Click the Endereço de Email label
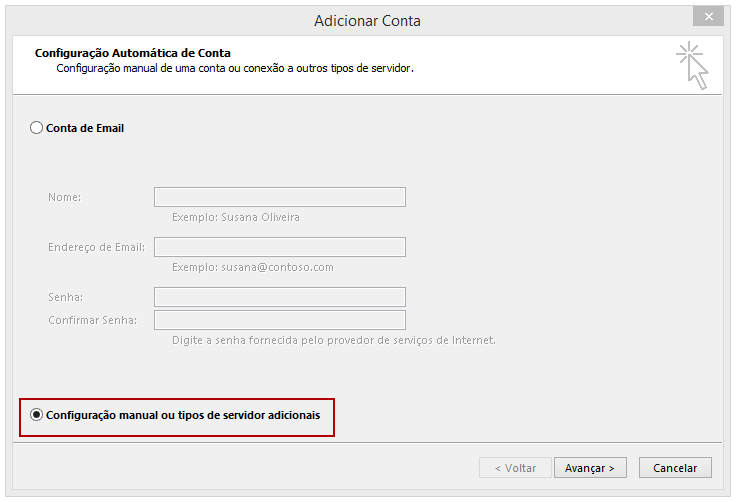Screen dimensions: 739x502 tap(97, 247)
